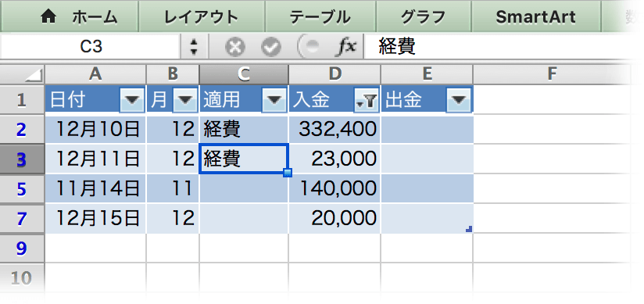Select column B header

173,74
